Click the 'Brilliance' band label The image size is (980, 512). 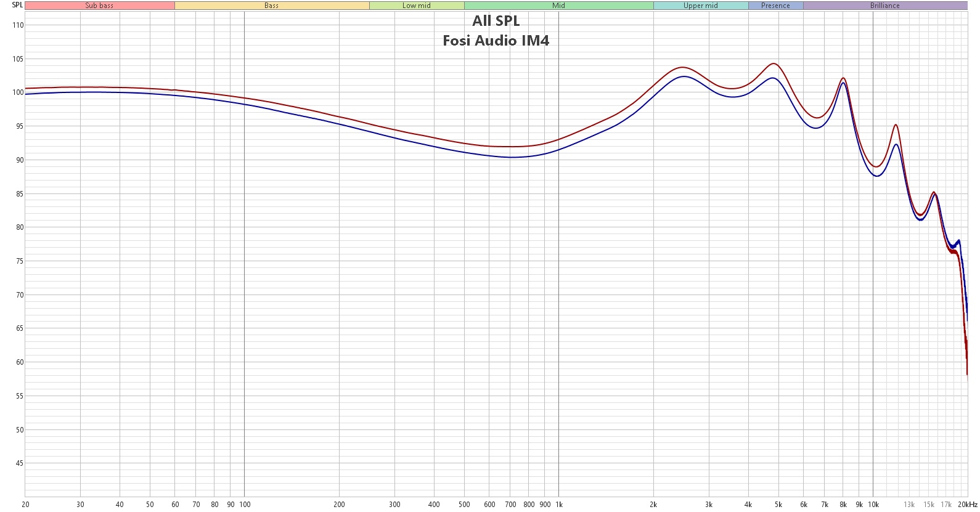click(x=885, y=6)
